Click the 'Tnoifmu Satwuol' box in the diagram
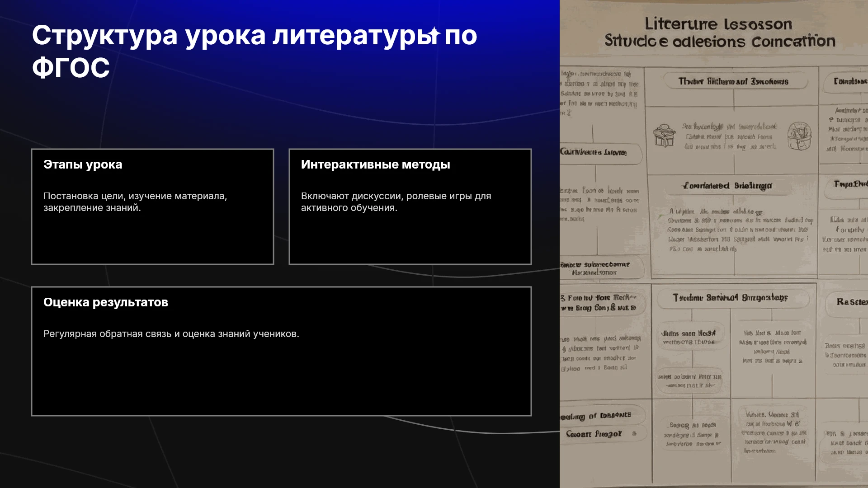This screenshot has height=488, width=868. [x=730, y=298]
